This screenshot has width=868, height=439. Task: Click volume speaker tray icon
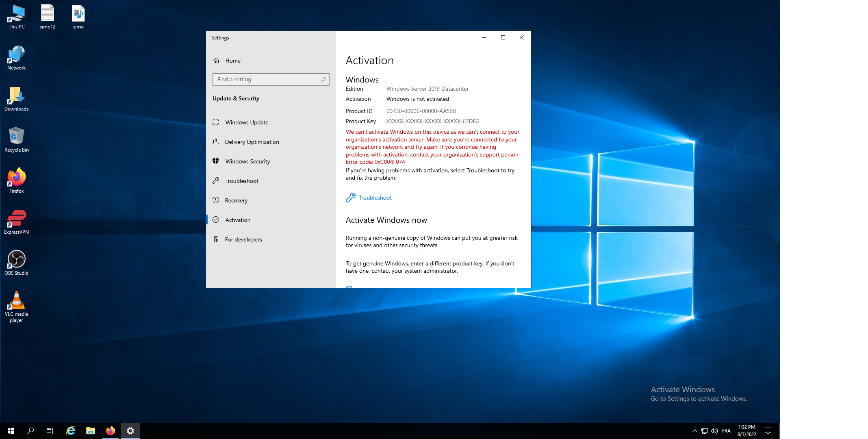[x=714, y=431]
